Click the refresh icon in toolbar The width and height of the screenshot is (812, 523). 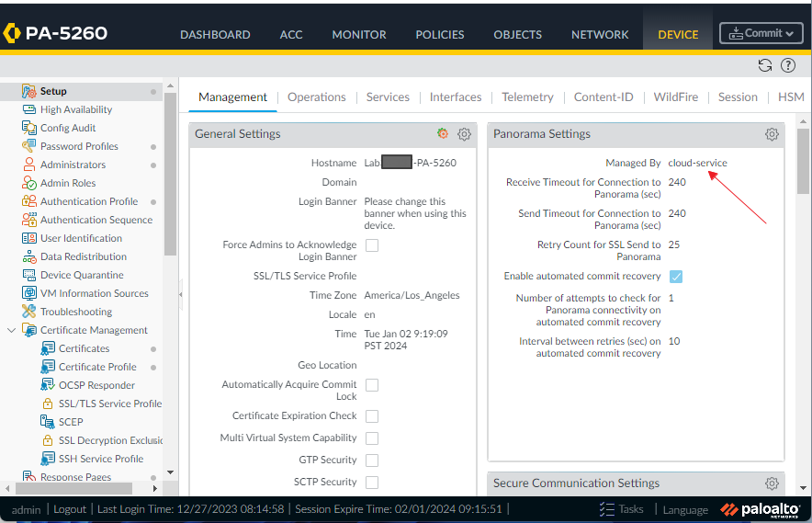click(x=765, y=65)
